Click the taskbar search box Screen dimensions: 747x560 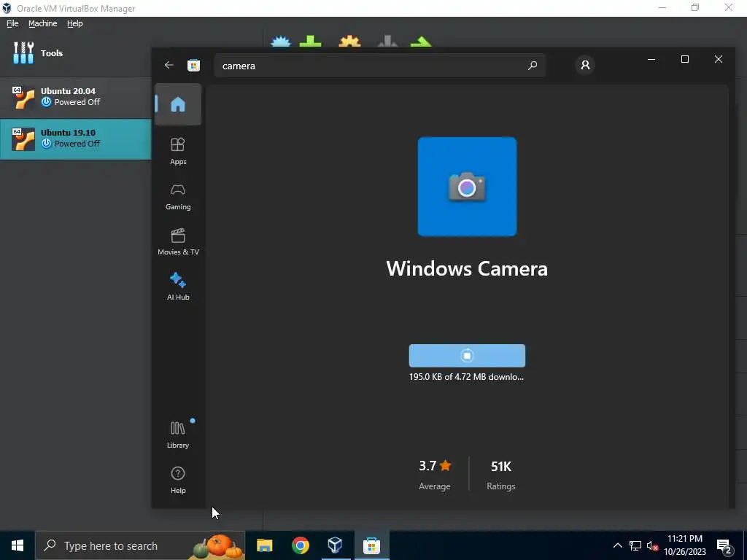pos(140,545)
